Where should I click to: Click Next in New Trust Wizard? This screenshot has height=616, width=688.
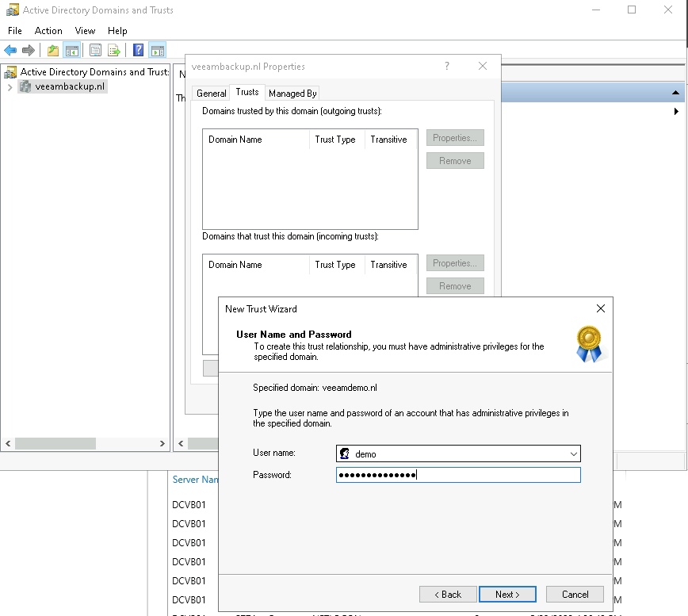(x=507, y=594)
